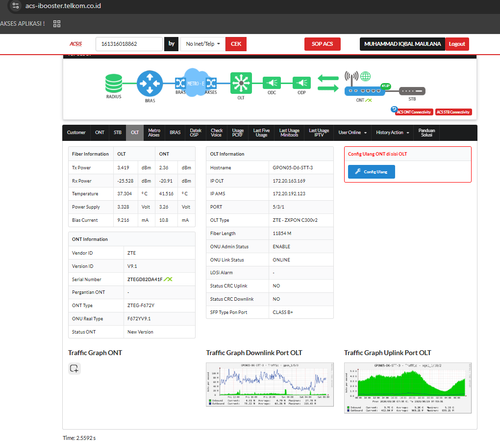Select serial number ZTEGD820A41F
This screenshot has width=500, height=447.
(x=145, y=279)
